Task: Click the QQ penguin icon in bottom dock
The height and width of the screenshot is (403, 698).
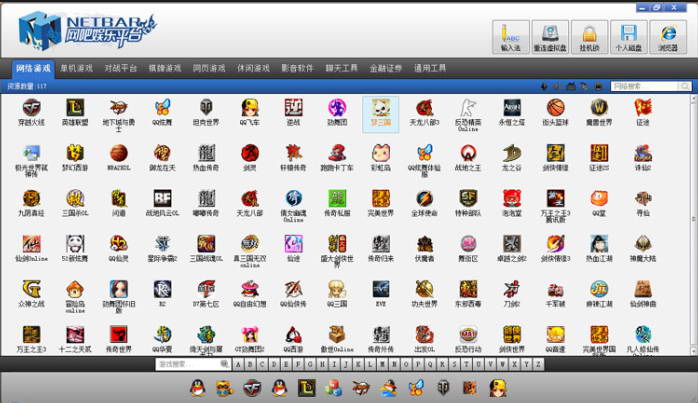Action: [198, 388]
